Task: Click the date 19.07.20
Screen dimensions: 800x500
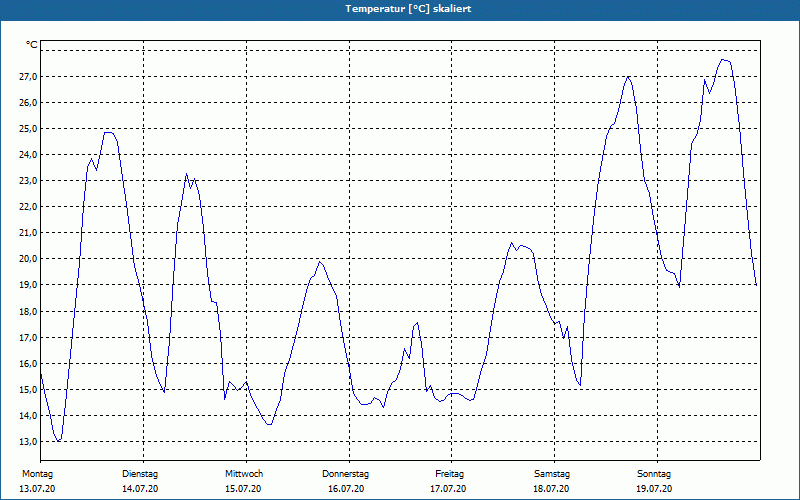Action: 654,489
